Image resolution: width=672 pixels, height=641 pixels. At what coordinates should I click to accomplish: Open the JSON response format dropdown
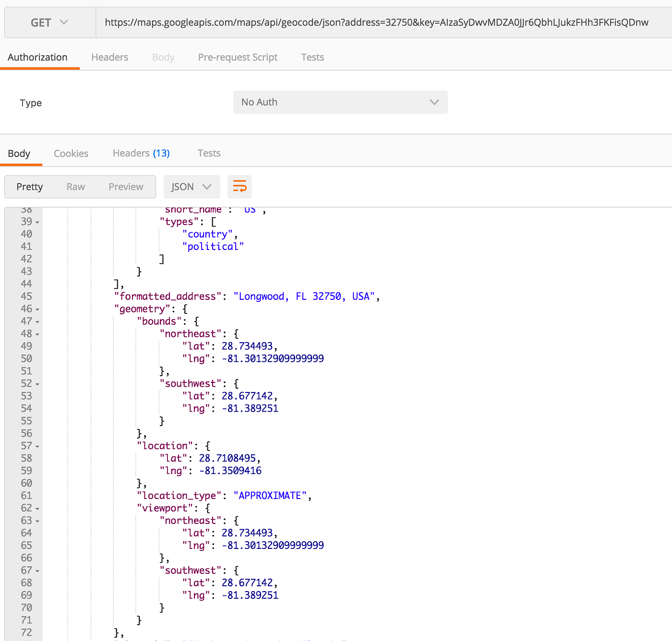tap(192, 187)
